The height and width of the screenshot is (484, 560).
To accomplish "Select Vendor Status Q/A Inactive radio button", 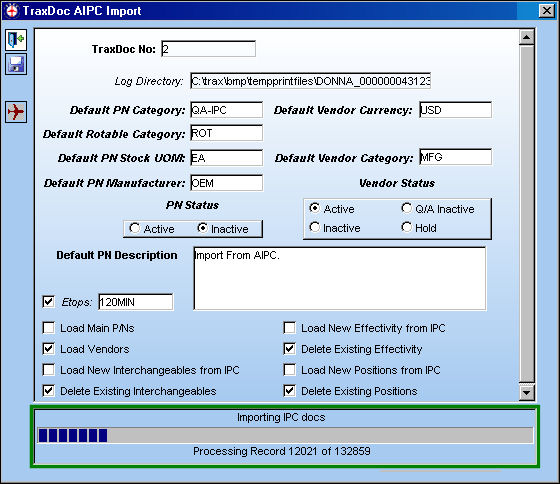I will tap(406, 208).
